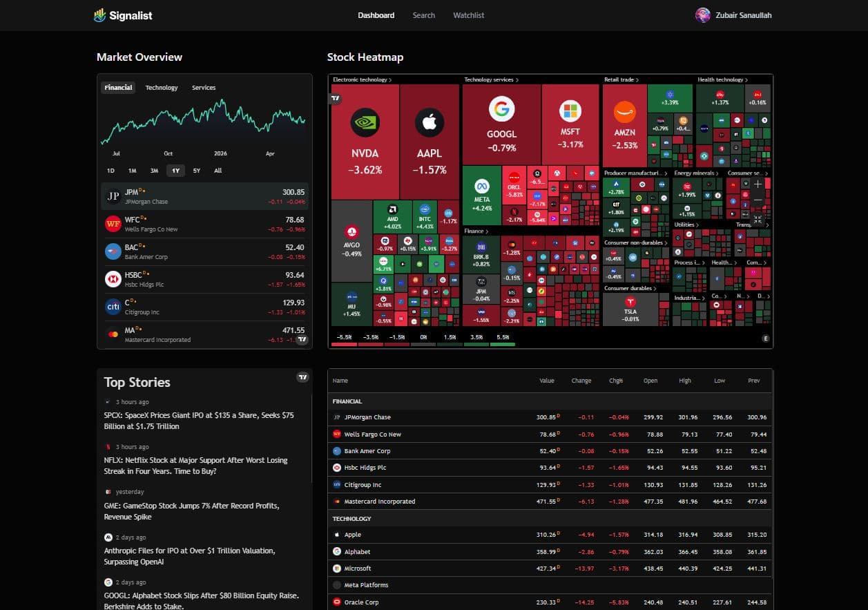Open the user profile avatar

click(x=702, y=15)
